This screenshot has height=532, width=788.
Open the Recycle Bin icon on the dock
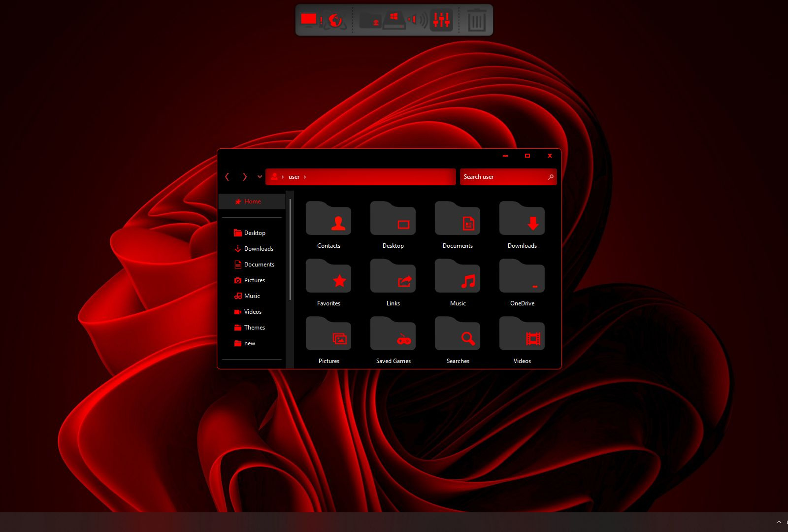(477, 20)
